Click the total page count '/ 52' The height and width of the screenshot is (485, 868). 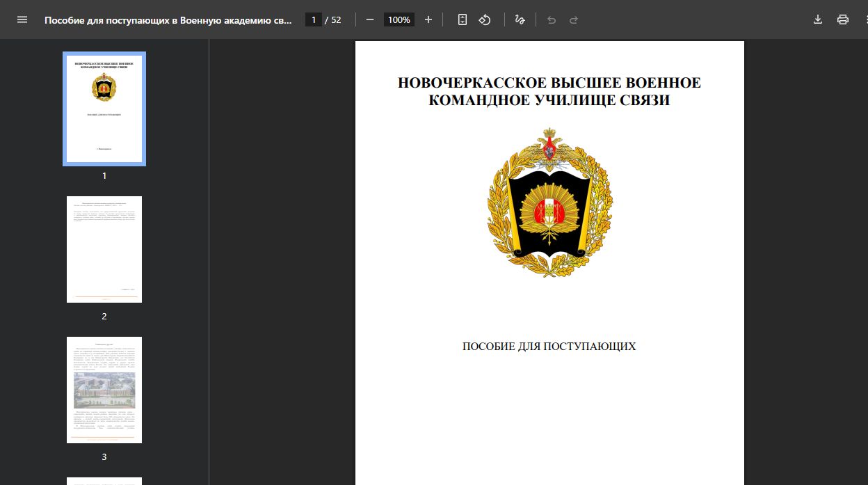coord(333,19)
